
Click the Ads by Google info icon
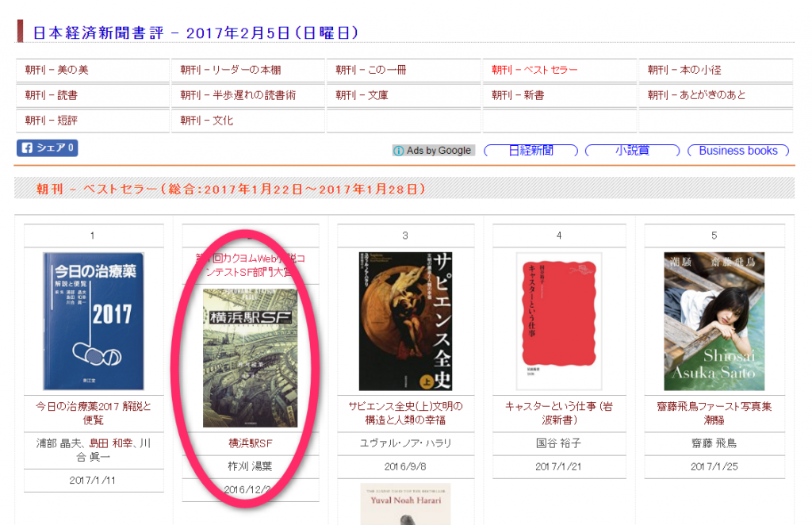click(x=398, y=151)
